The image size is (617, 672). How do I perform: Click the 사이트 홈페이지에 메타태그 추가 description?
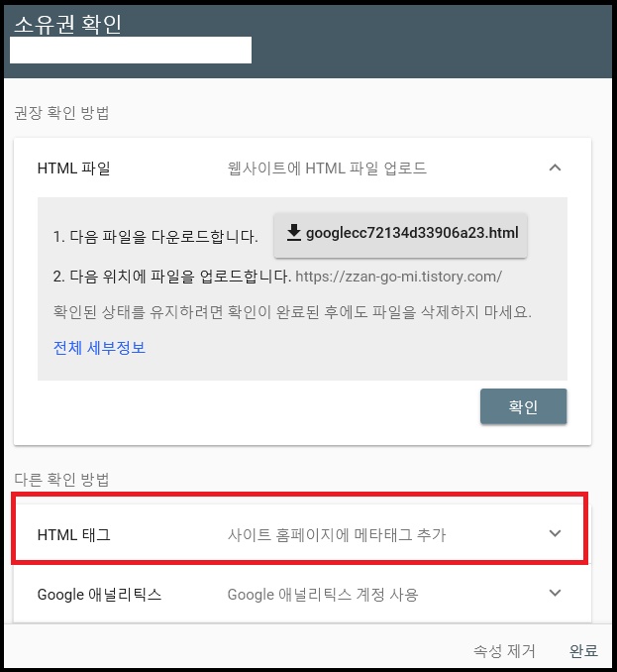(337, 535)
